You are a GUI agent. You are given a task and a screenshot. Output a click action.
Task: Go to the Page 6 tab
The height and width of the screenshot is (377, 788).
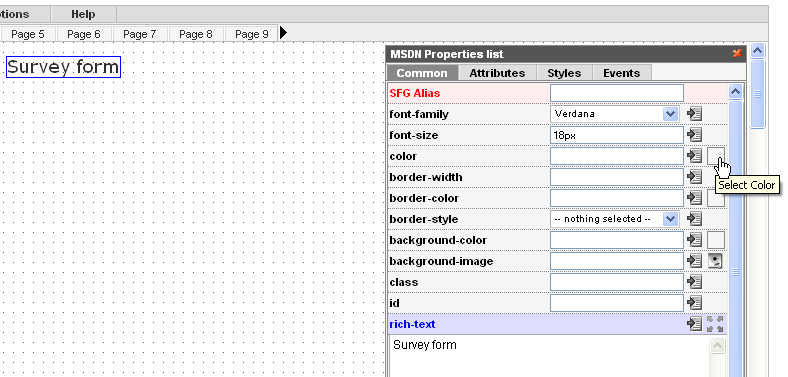click(84, 34)
